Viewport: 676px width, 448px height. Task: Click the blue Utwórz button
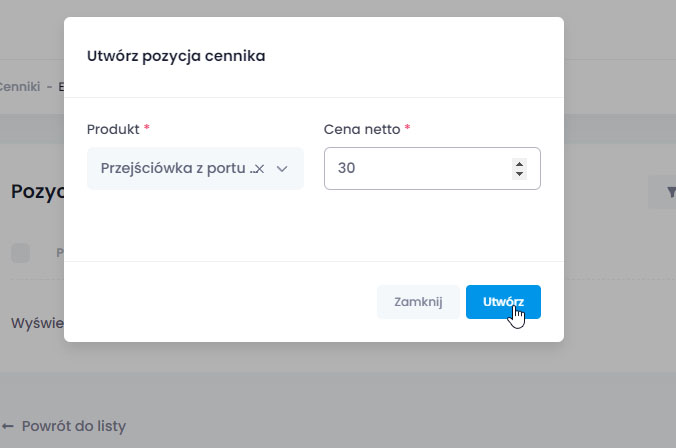point(503,302)
